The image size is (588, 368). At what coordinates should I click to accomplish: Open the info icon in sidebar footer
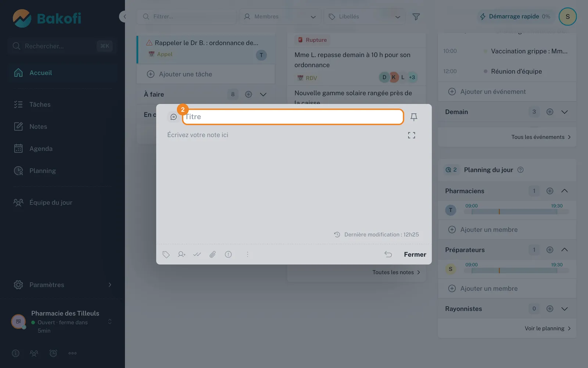coord(15,353)
